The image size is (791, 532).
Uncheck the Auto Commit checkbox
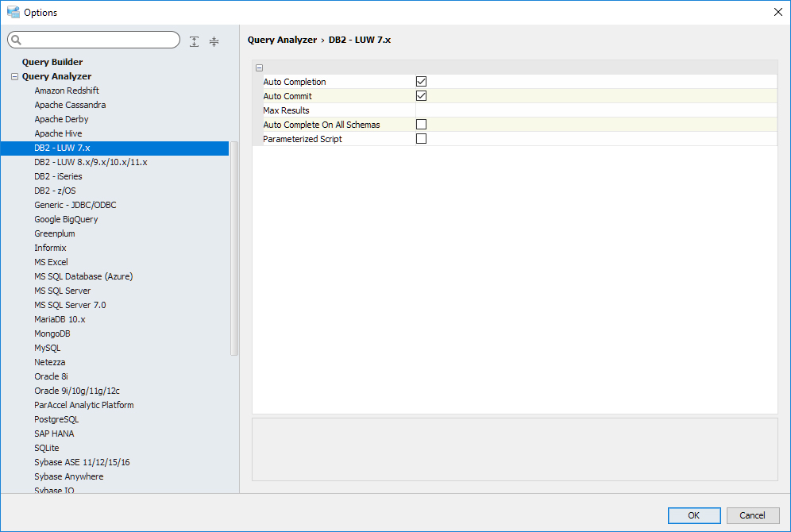point(422,96)
